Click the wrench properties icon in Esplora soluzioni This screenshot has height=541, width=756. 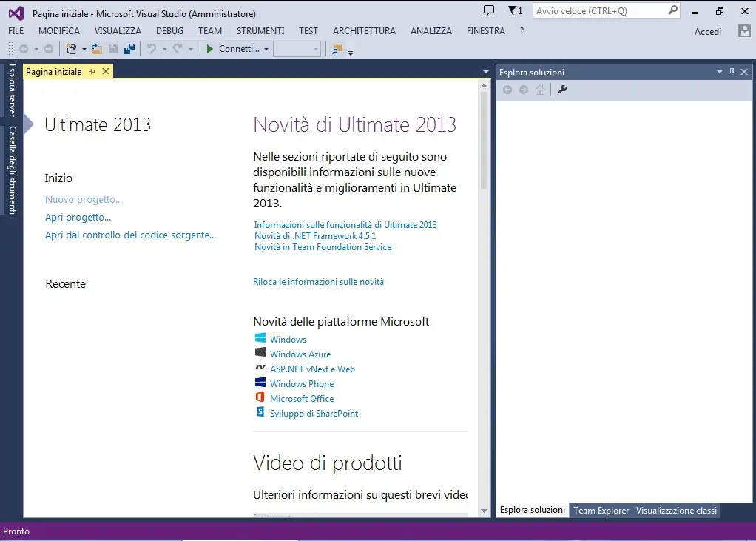click(x=562, y=90)
